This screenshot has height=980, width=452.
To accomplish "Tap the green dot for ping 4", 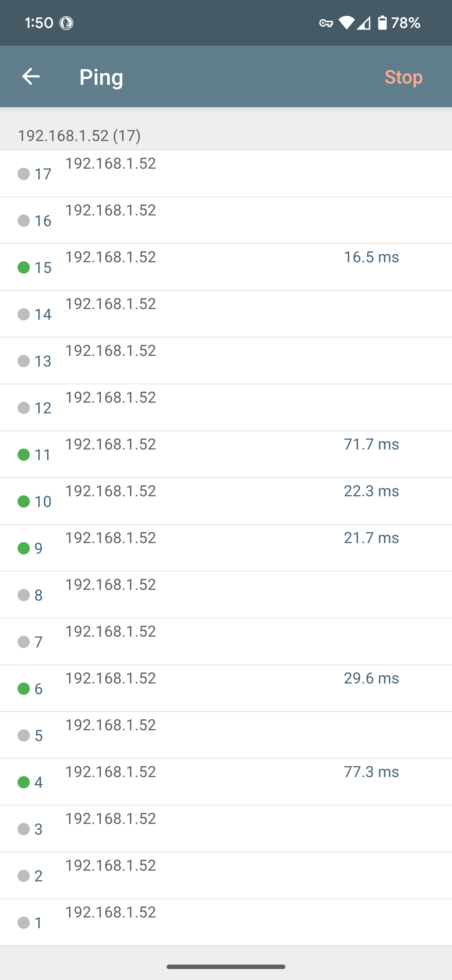I will [x=24, y=782].
